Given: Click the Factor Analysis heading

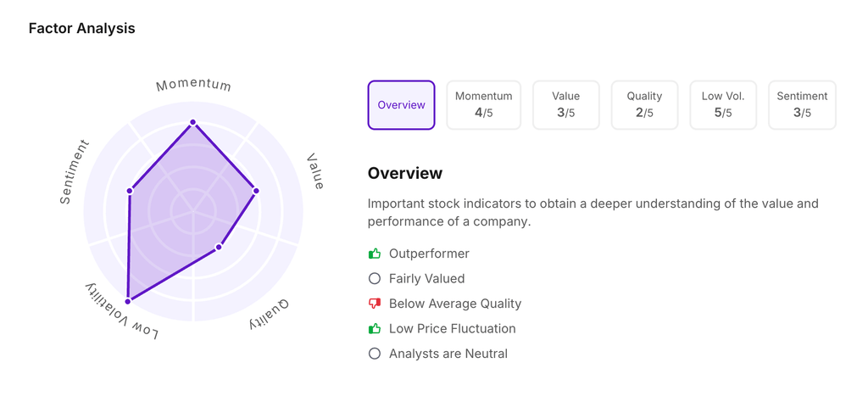Looking at the screenshot, I should click(81, 28).
